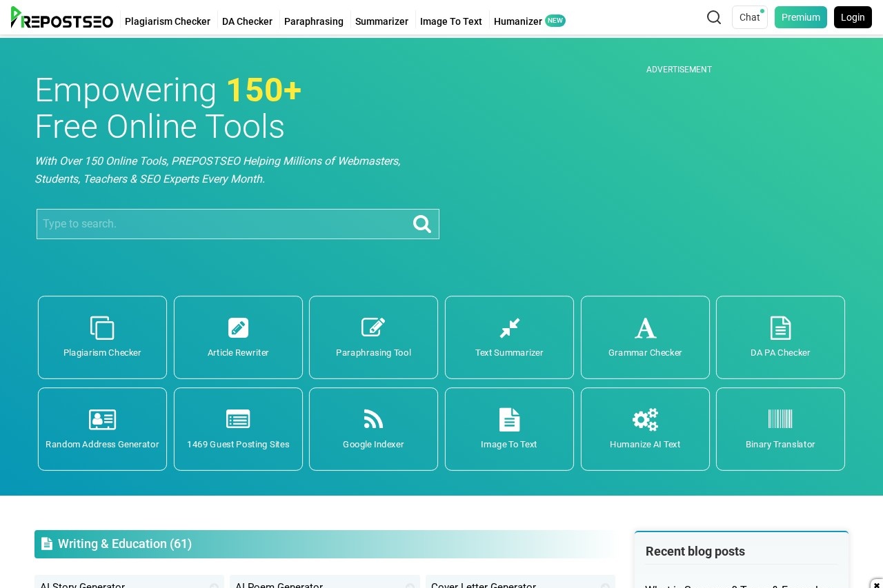Open the DA PA Checker card
The width and height of the screenshot is (883, 588).
(x=780, y=337)
